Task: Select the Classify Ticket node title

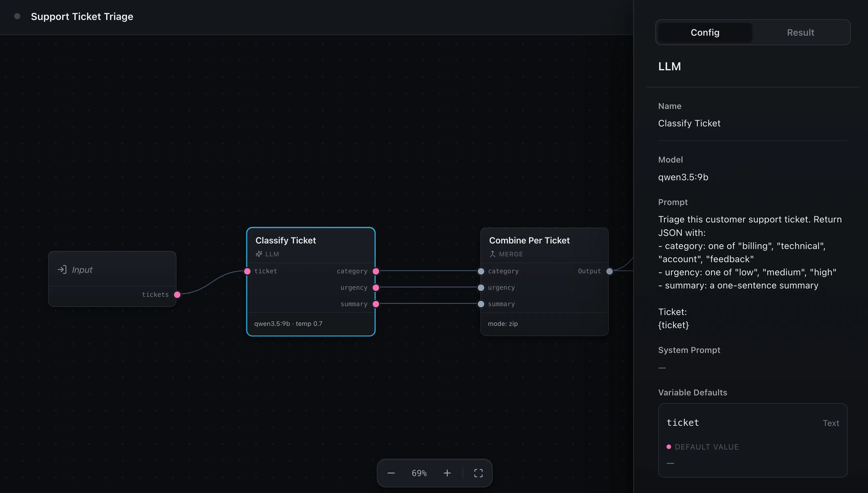Action: click(x=285, y=240)
